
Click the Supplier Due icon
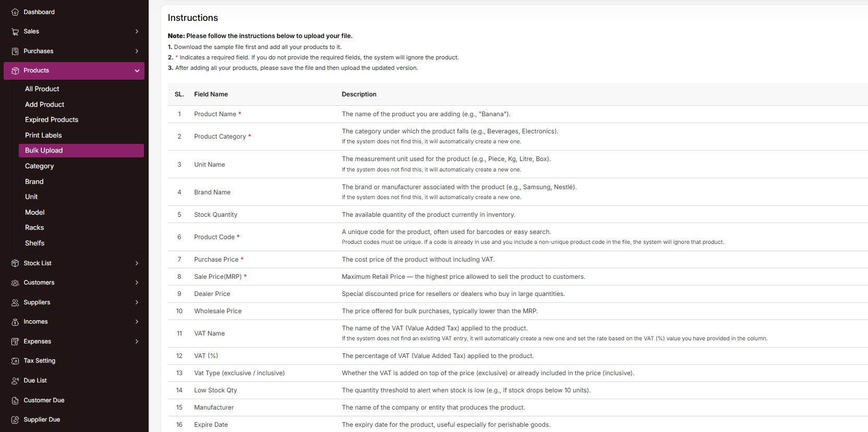pos(15,420)
